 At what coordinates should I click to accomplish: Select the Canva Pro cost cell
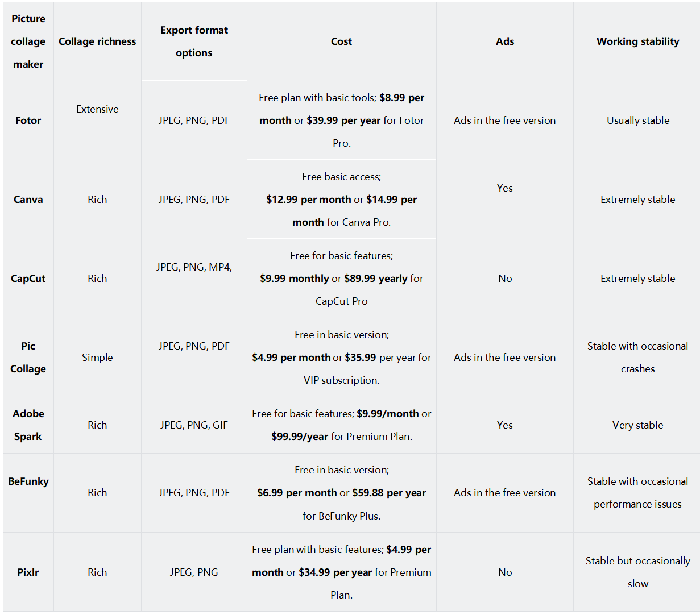pos(341,200)
